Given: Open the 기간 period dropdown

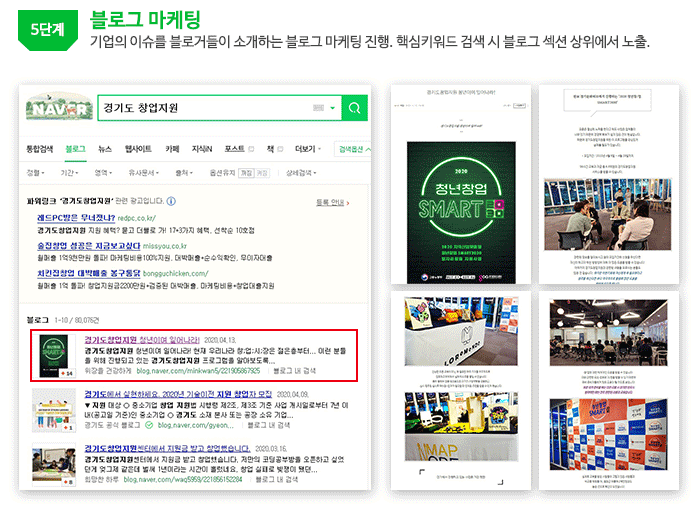Looking at the screenshot, I should [x=69, y=173].
